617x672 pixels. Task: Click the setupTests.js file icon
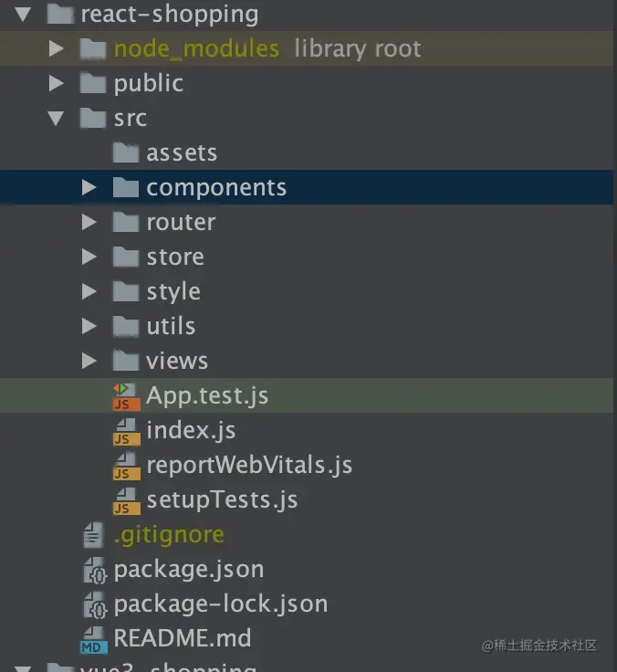tap(126, 499)
